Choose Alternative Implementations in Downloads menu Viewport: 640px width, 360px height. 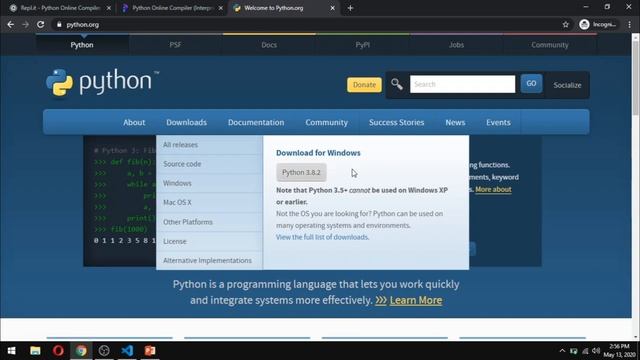pyautogui.click(x=209, y=260)
